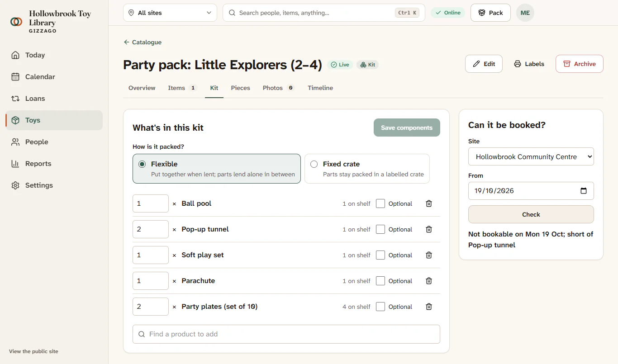Go to the Pieces tab
Image resolution: width=618 pixels, height=364 pixels.
pos(241,88)
